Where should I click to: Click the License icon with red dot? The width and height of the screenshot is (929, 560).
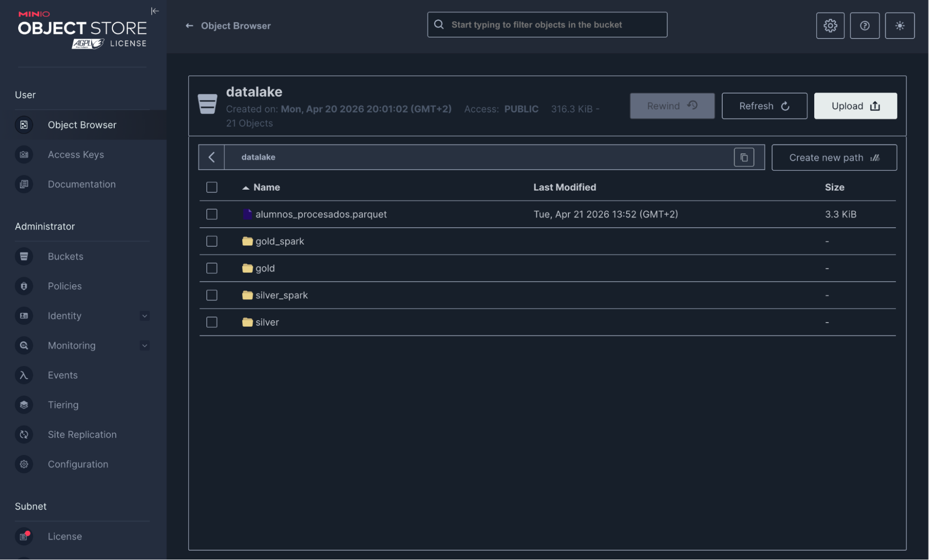pyautogui.click(x=24, y=537)
